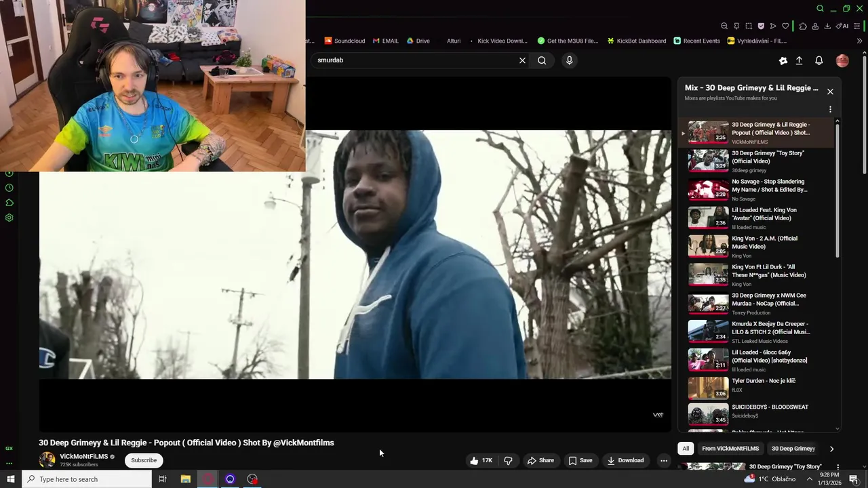Viewport: 868px width, 488px height.
Task: Subscribe to ViCkMoNtFiLMS channel
Action: pyautogui.click(x=144, y=460)
